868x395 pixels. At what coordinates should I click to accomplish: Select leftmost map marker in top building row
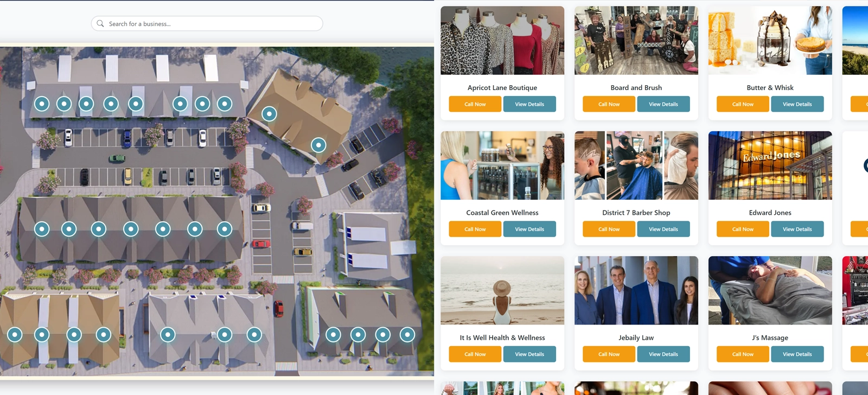(42, 104)
